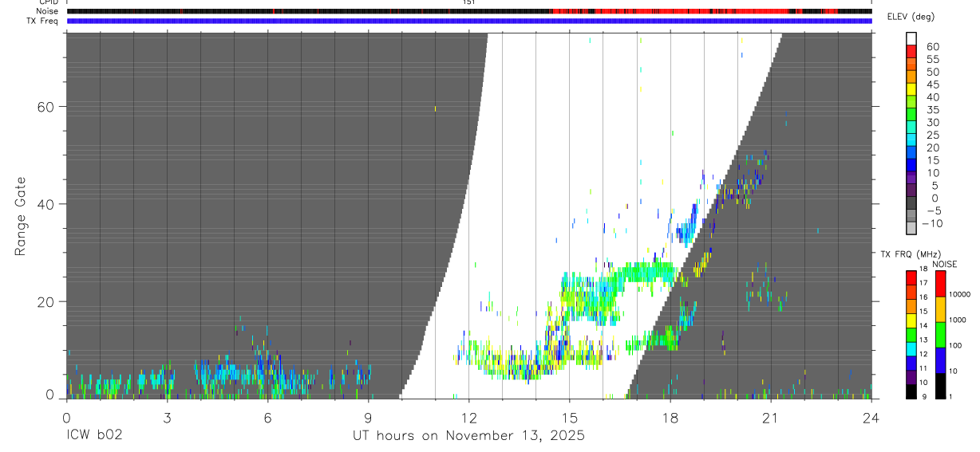Select the white top segment of ELEV color bar
980x452 pixels.
pyautogui.click(x=911, y=39)
